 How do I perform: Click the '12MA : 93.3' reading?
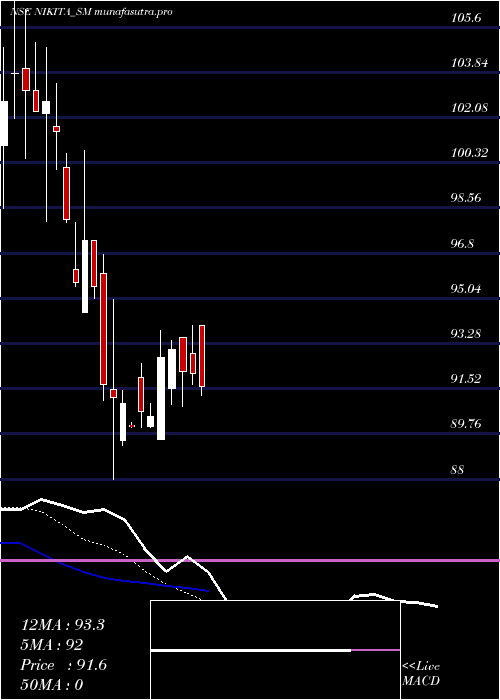(x=62, y=625)
